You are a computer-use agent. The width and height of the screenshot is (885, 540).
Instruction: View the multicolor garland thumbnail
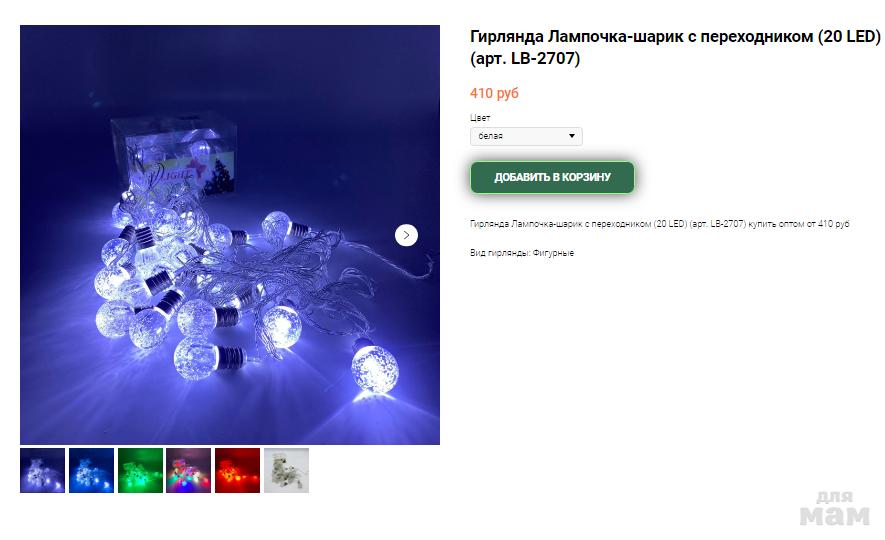[189, 470]
